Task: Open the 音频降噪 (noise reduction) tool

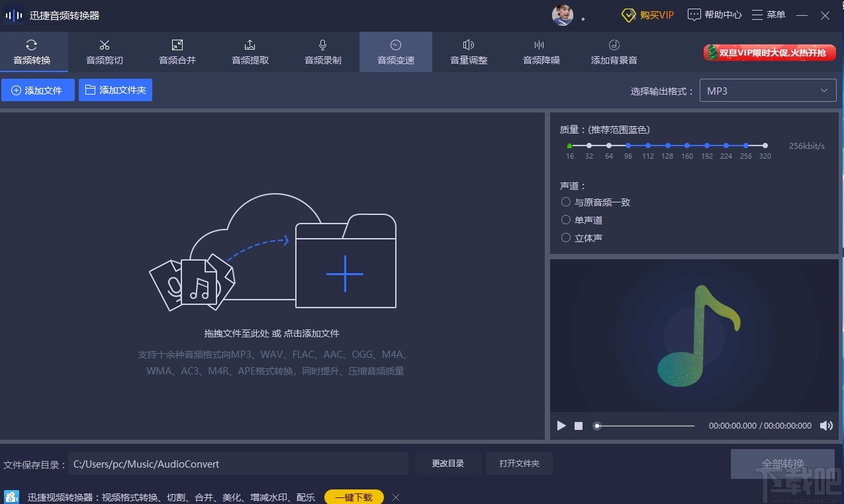Action: pos(541,52)
